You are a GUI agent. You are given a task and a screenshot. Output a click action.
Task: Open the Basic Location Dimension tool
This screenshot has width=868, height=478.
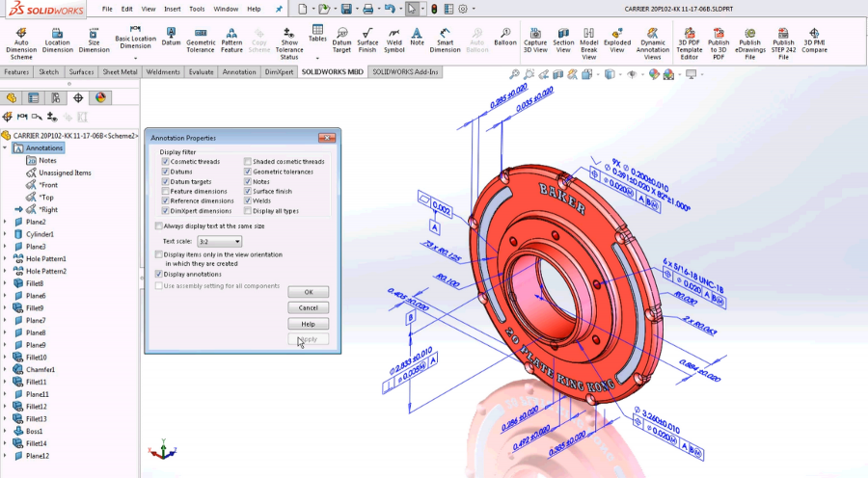135,38
